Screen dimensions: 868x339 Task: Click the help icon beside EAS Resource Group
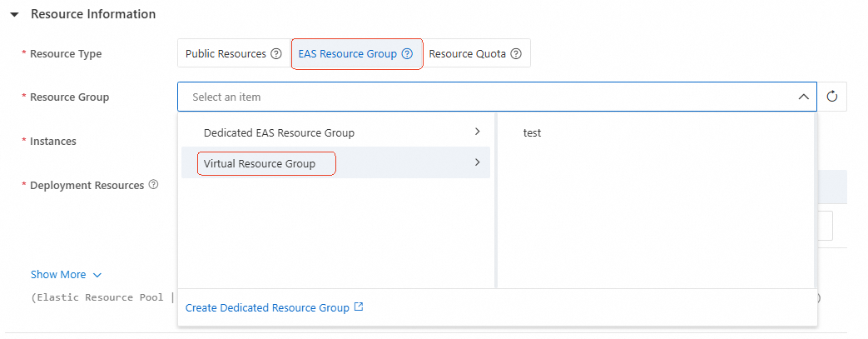click(407, 54)
